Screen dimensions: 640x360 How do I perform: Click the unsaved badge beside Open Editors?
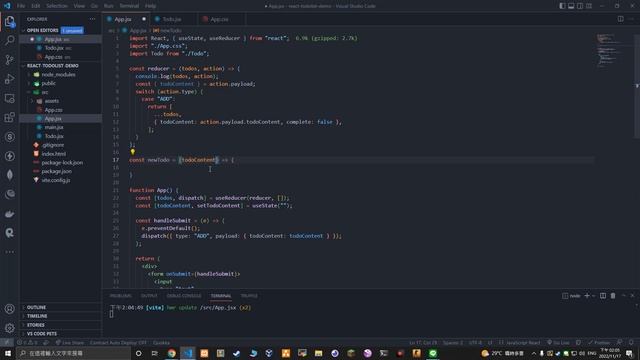[x=72, y=31]
